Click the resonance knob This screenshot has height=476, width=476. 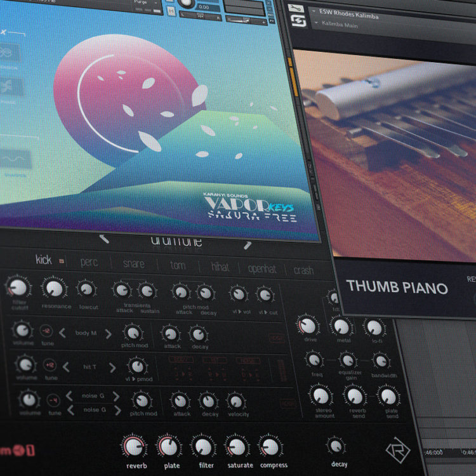(55, 288)
